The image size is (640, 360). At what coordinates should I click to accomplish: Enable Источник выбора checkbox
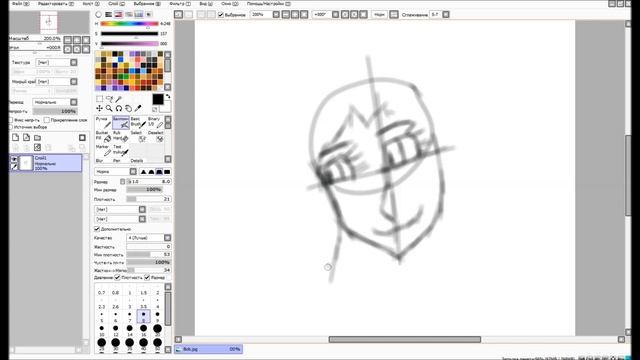(x=11, y=127)
